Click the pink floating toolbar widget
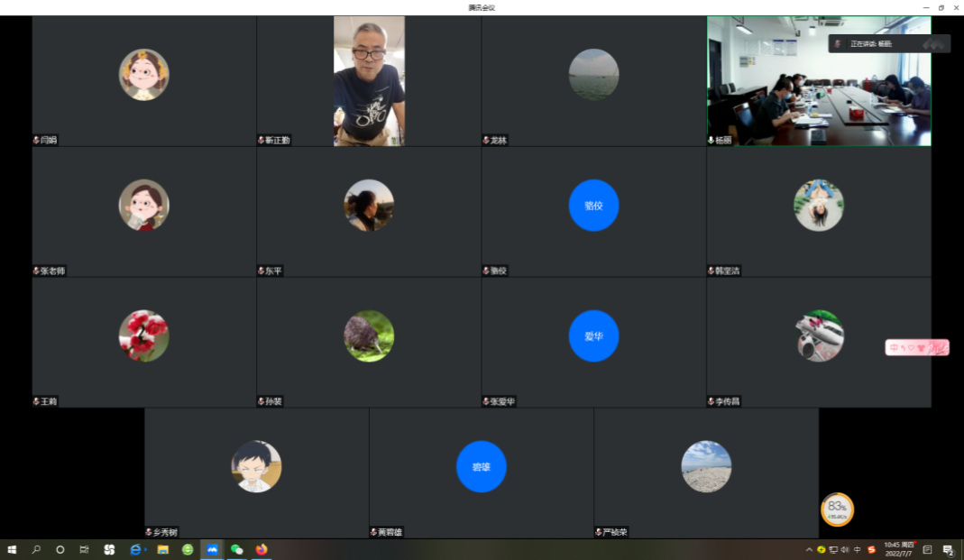Image resolution: width=964 pixels, height=560 pixels. (x=917, y=347)
